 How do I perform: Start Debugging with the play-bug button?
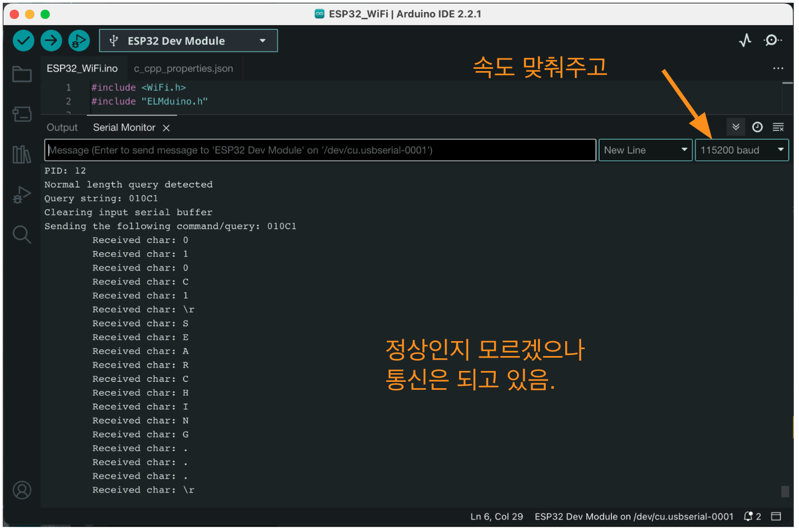tap(79, 41)
